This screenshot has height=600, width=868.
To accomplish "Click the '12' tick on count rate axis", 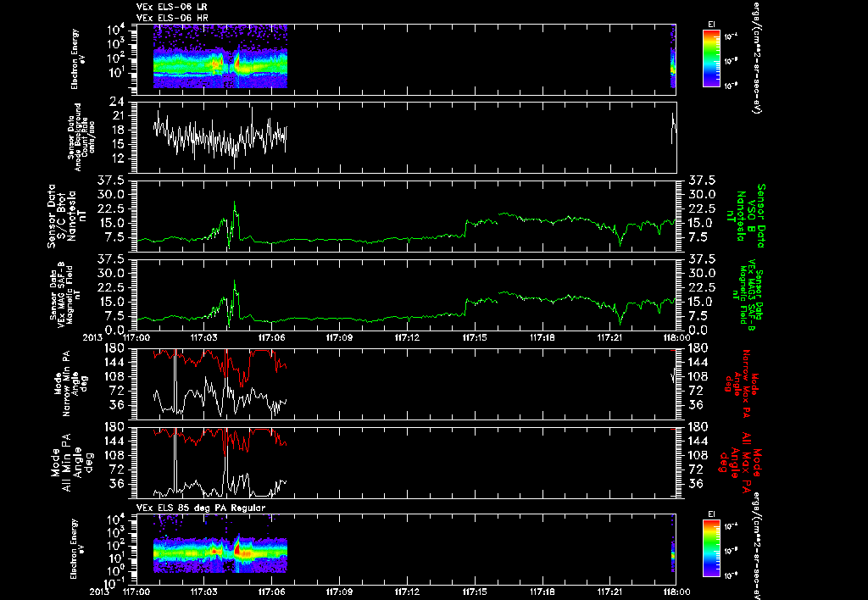I will tap(119, 158).
